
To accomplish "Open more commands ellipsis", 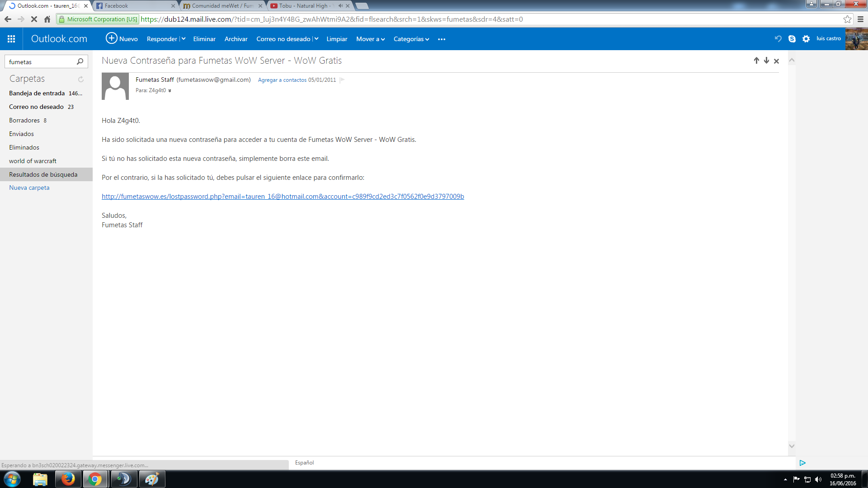I will [442, 39].
